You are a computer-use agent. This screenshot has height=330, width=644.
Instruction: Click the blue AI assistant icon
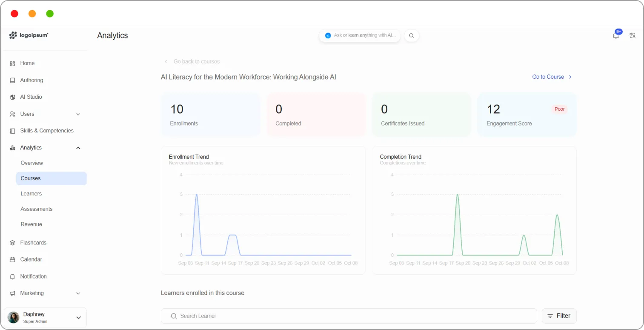pyautogui.click(x=328, y=35)
